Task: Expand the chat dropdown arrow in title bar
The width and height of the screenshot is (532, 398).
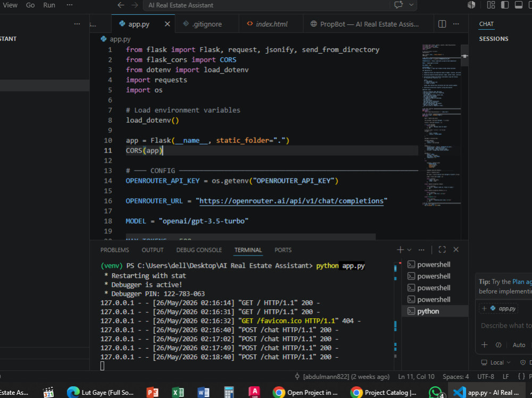Action: pyautogui.click(x=411, y=5)
